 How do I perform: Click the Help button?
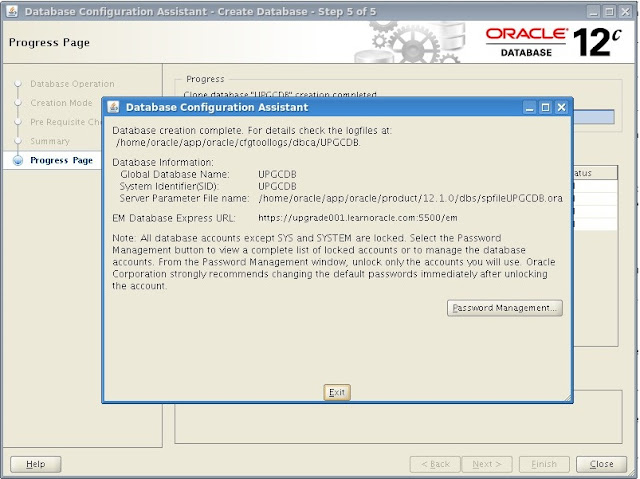[x=36, y=464]
